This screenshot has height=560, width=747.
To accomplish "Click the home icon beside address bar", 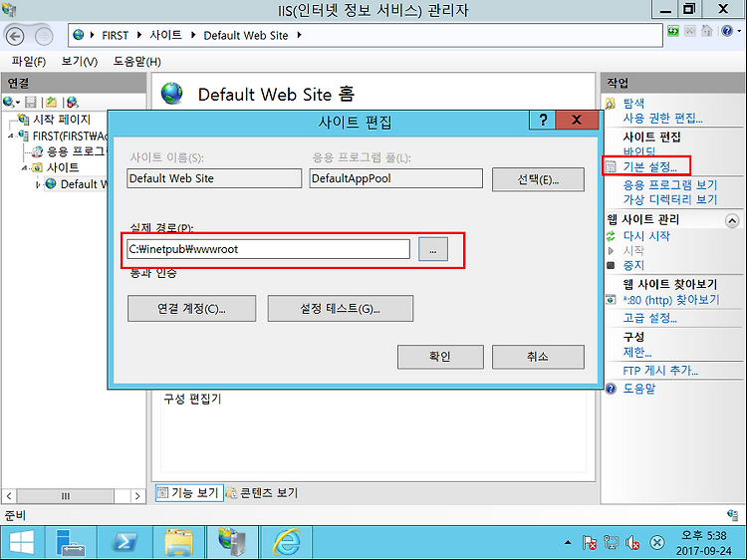I will (707, 32).
